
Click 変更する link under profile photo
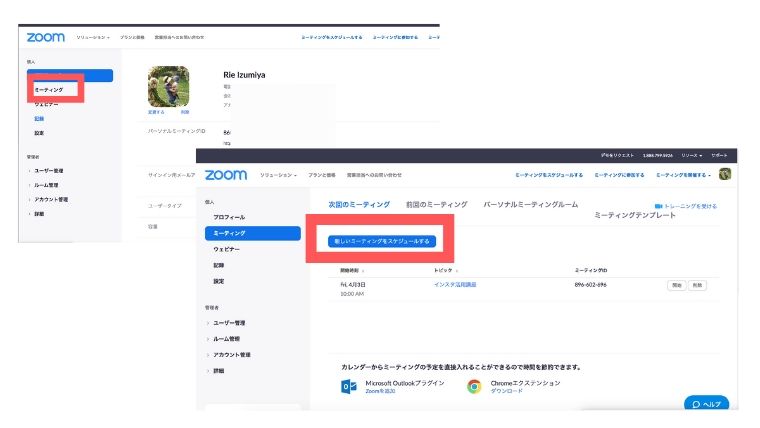[x=156, y=112]
